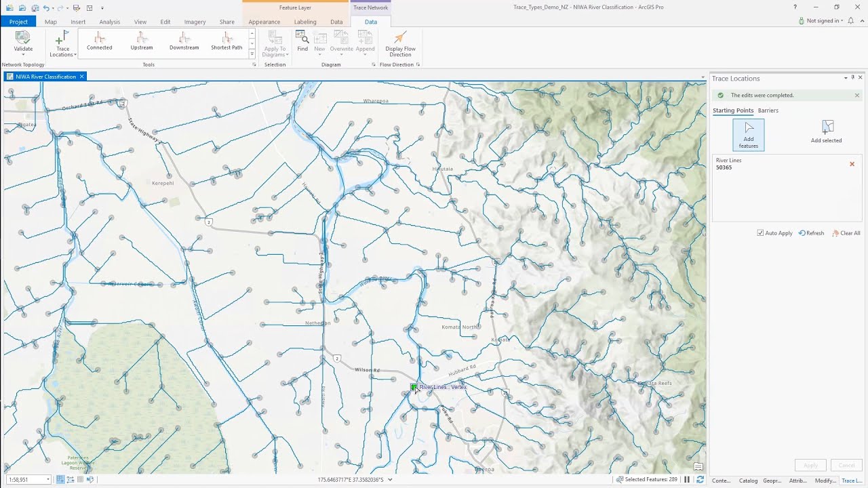Open the Flow Direction group launcher
The height and width of the screenshot is (488, 868).
coord(418,65)
